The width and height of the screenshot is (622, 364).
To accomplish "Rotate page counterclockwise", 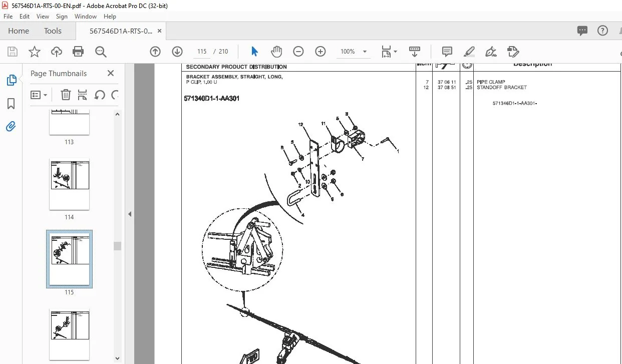I will (x=100, y=95).
